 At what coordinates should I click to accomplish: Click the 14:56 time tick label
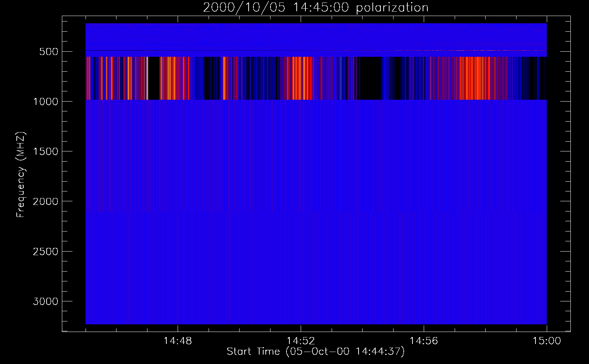(x=424, y=341)
